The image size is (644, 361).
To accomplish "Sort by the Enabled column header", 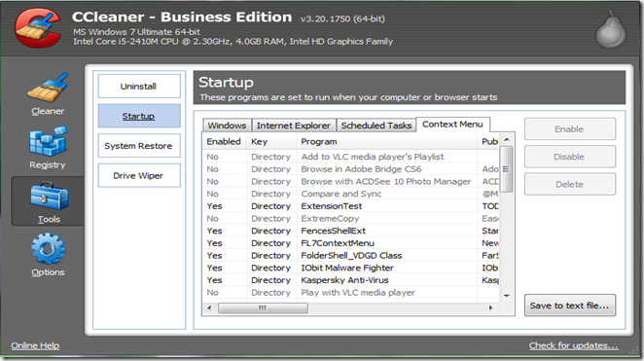I will click(x=225, y=142).
